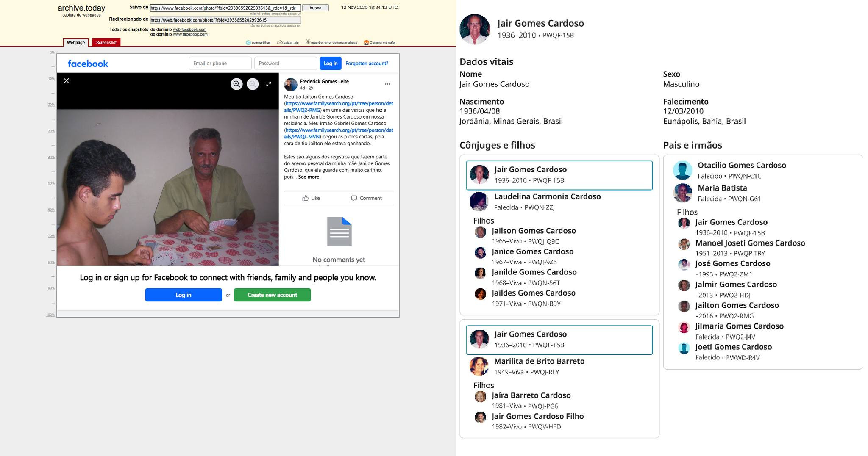Switch to the Screenshot tab
The image size is (868, 456).
(106, 43)
